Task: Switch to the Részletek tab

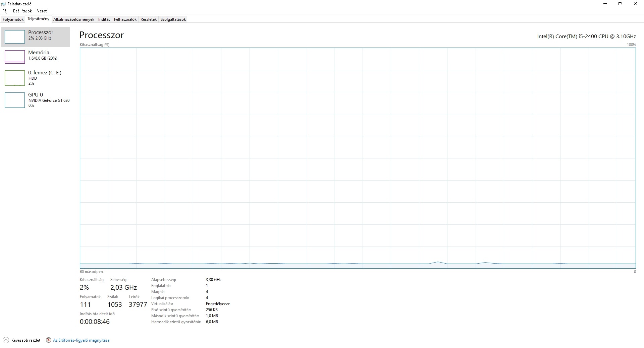Action: coord(149,19)
